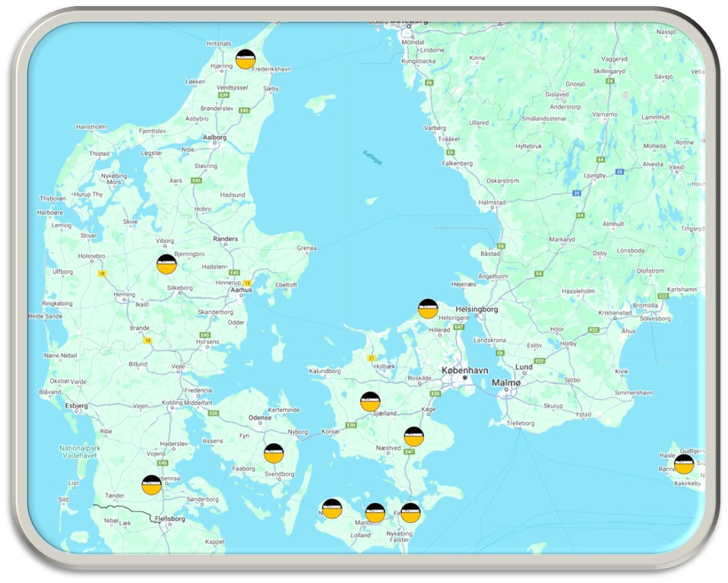Click the Herning town label

(x=124, y=294)
